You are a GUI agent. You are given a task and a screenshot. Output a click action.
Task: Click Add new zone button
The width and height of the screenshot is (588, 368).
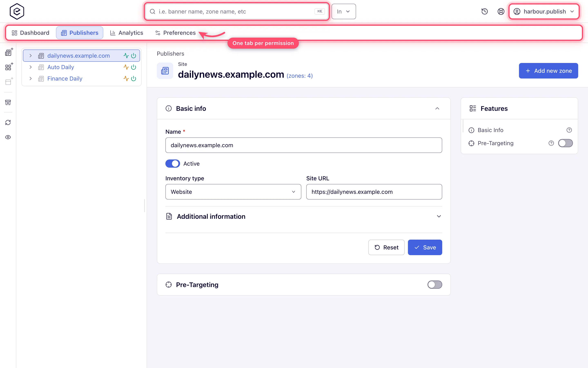pos(548,71)
